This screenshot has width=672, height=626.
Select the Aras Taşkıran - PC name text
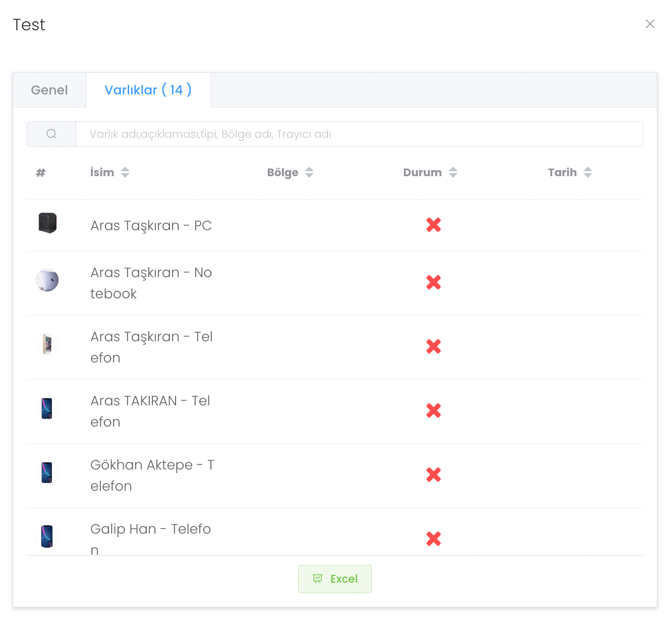(x=151, y=226)
